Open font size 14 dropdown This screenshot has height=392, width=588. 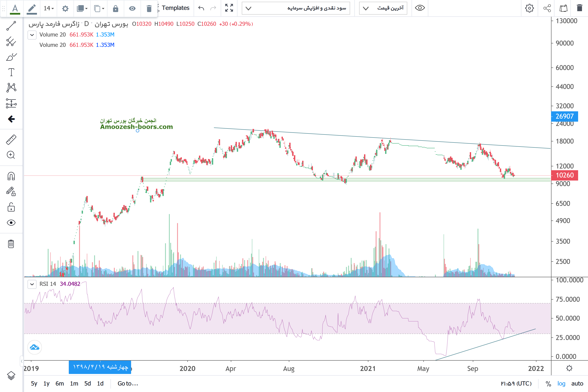[49, 9]
